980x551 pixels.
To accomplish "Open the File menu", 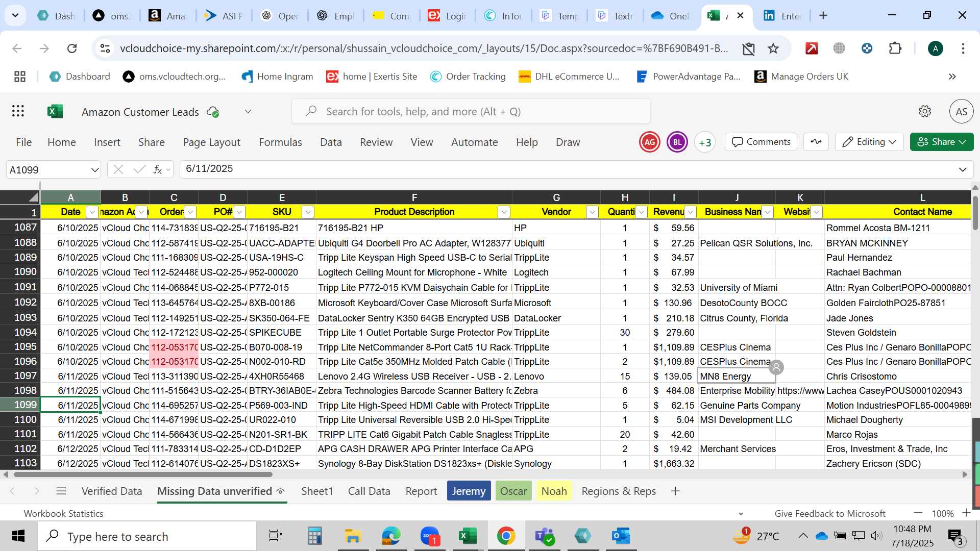I will [23, 142].
